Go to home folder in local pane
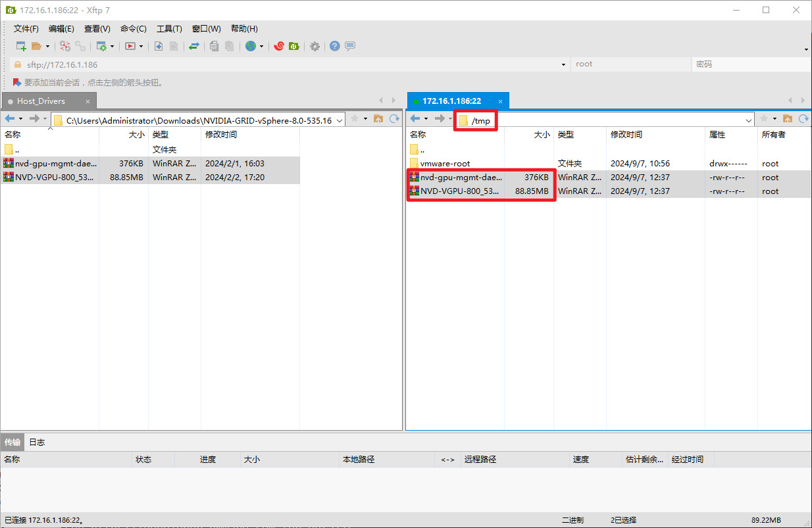This screenshot has width=812, height=528. 378,119
